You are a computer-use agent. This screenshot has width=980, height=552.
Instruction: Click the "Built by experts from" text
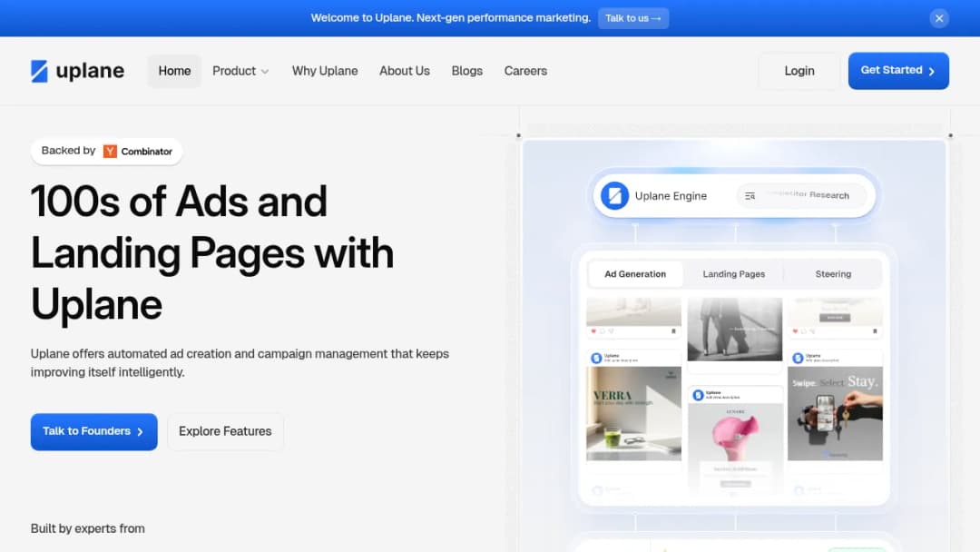[x=87, y=528]
